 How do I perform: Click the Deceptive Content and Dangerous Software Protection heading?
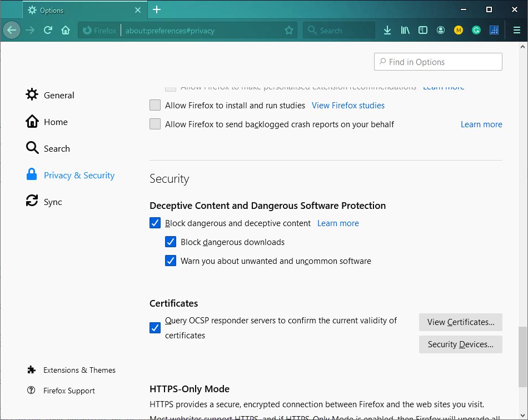point(267,206)
